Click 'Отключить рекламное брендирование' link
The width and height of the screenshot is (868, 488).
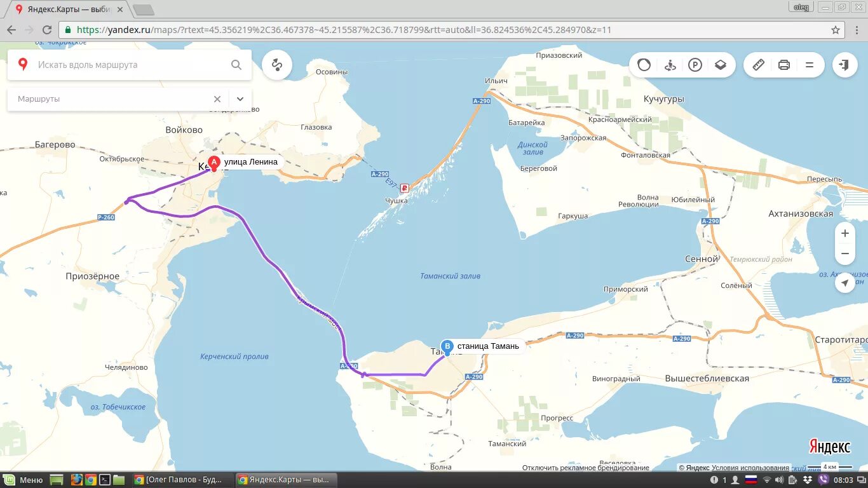[x=586, y=468]
